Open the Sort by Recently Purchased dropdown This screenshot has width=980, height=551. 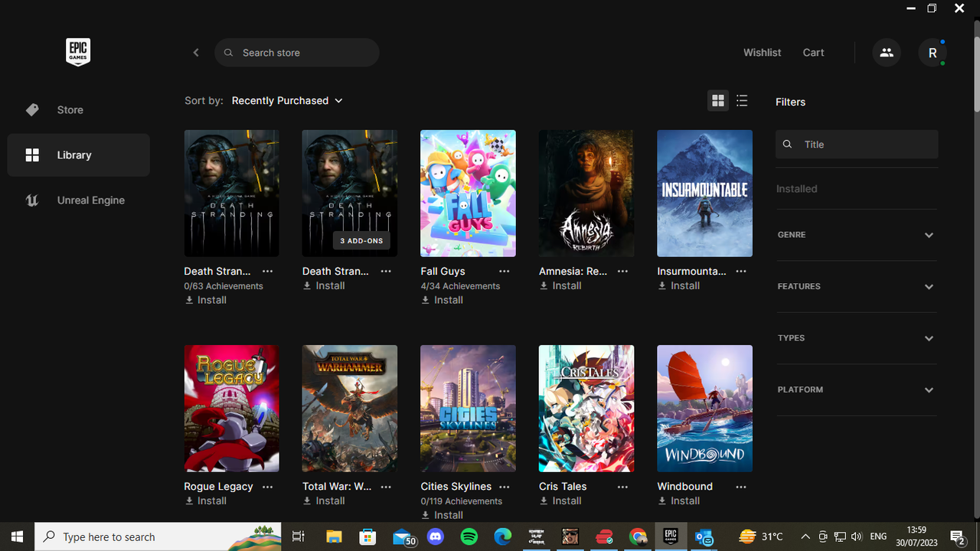pos(287,101)
